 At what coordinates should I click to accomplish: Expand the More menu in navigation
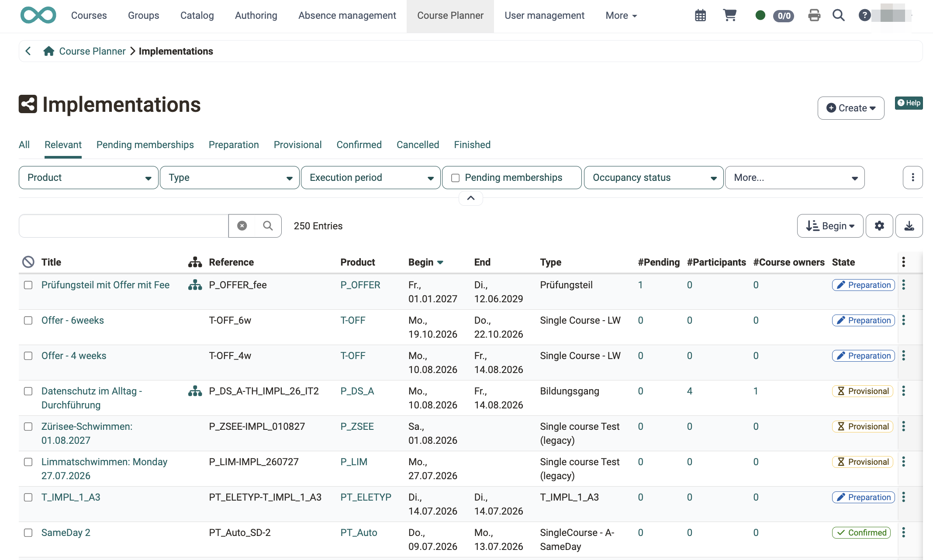621,16
